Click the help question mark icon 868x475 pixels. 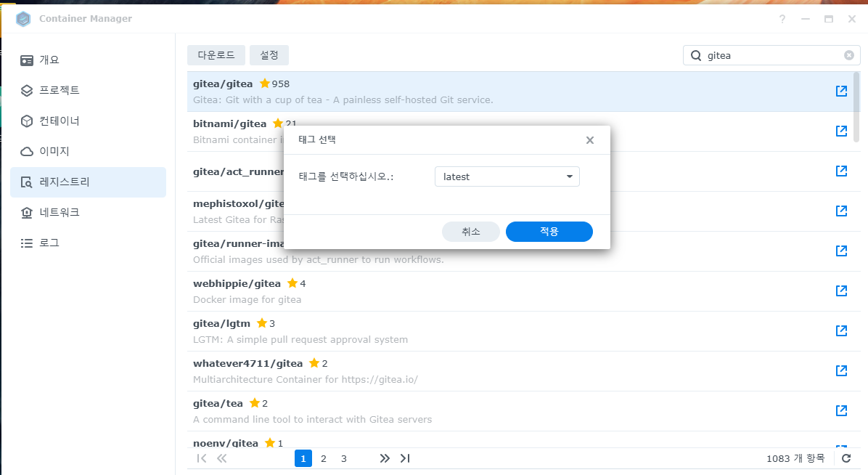coord(782,19)
